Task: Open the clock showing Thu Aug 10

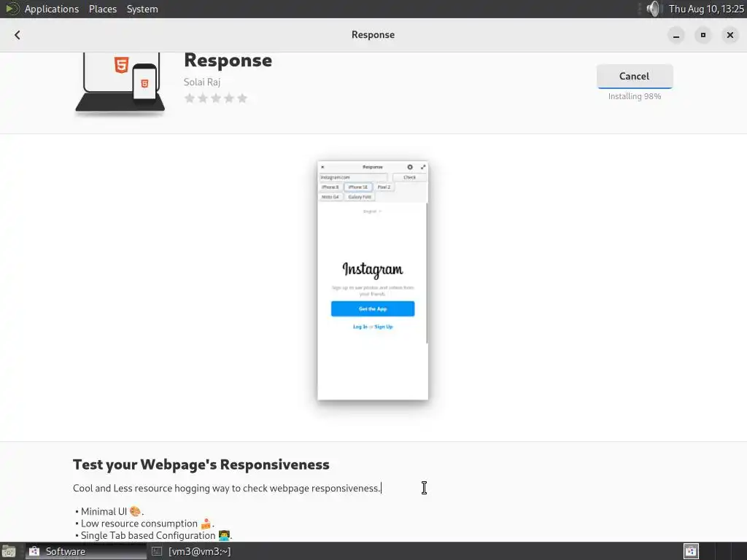Action: (x=706, y=9)
